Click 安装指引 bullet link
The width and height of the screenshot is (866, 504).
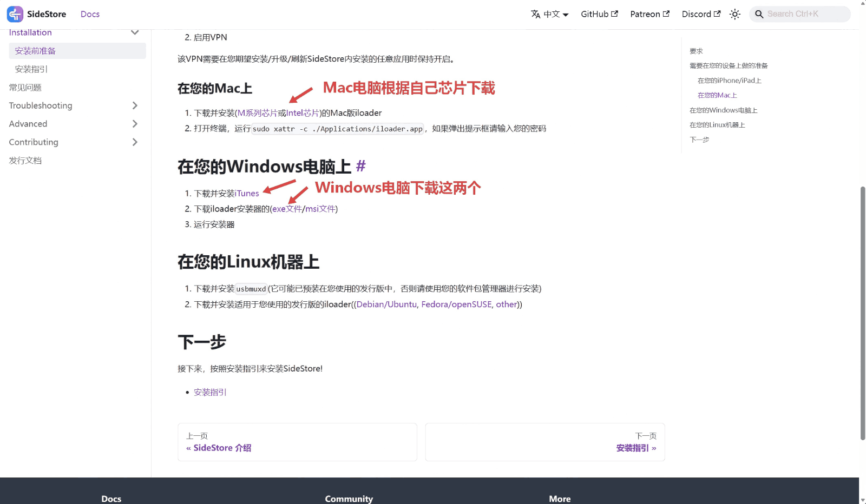pyautogui.click(x=210, y=392)
